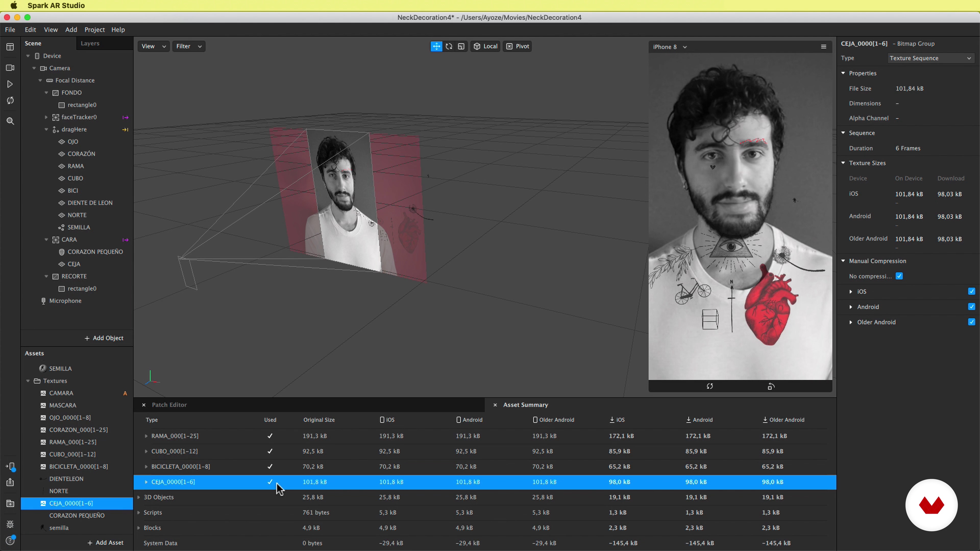Screen dimensions: 980x551
Task: Open the Project menu
Action: tap(94, 30)
